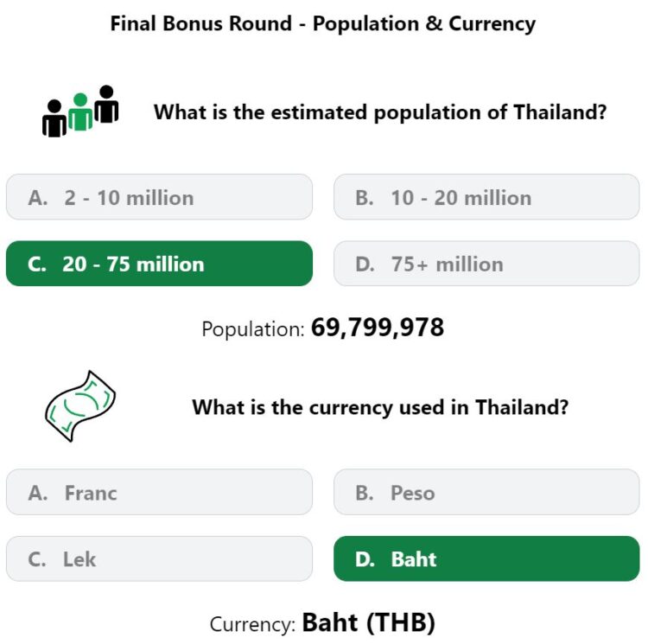
Task: Select the Peso answer option
Action: pyautogui.click(x=486, y=493)
